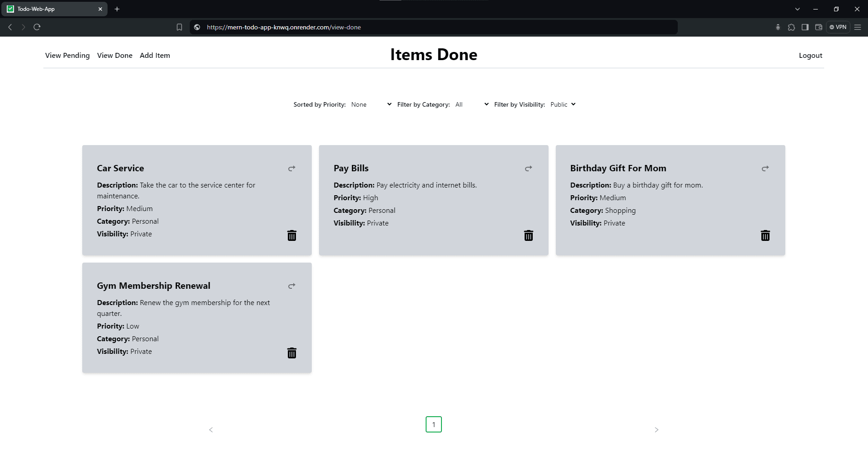Select page 1 in pagination
This screenshot has height=470, width=868.
point(433,424)
